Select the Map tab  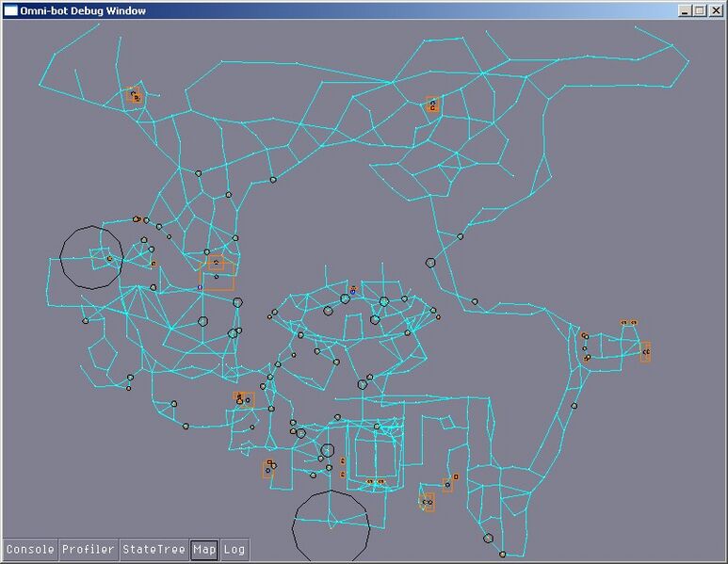pyautogui.click(x=204, y=550)
